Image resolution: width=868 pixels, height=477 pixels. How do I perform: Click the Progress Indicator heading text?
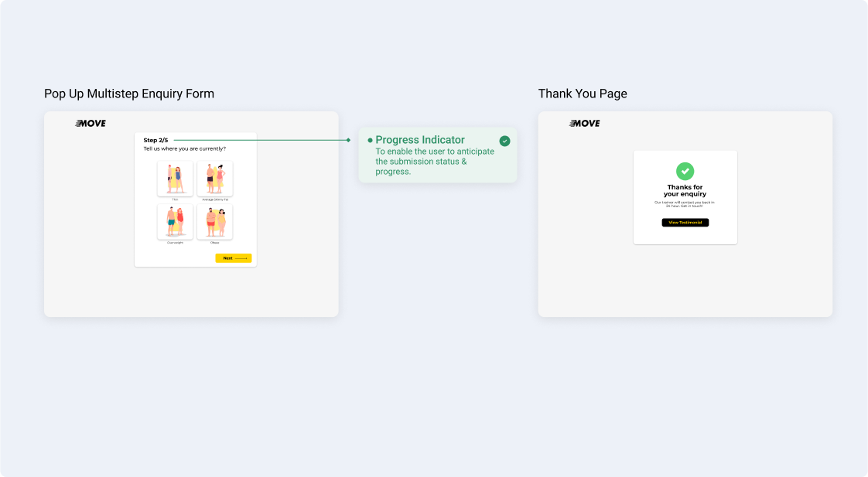pyautogui.click(x=420, y=140)
